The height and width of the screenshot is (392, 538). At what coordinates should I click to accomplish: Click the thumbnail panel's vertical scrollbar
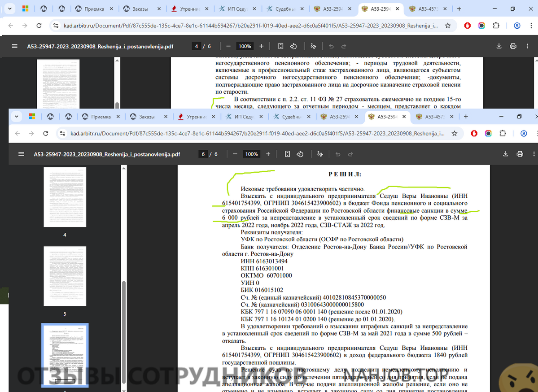(x=124, y=314)
